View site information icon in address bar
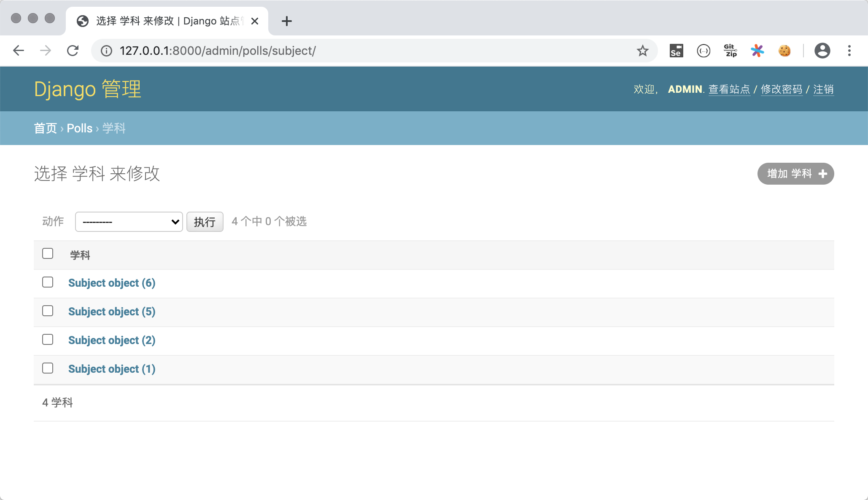Screen dimensions: 868x500 click(x=106, y=51)
